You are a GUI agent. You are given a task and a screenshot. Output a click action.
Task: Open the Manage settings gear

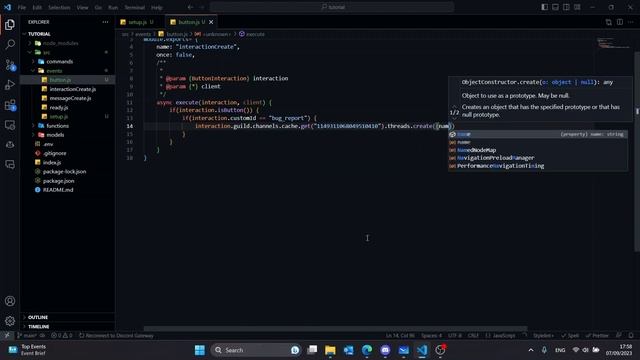coord(10,321)
